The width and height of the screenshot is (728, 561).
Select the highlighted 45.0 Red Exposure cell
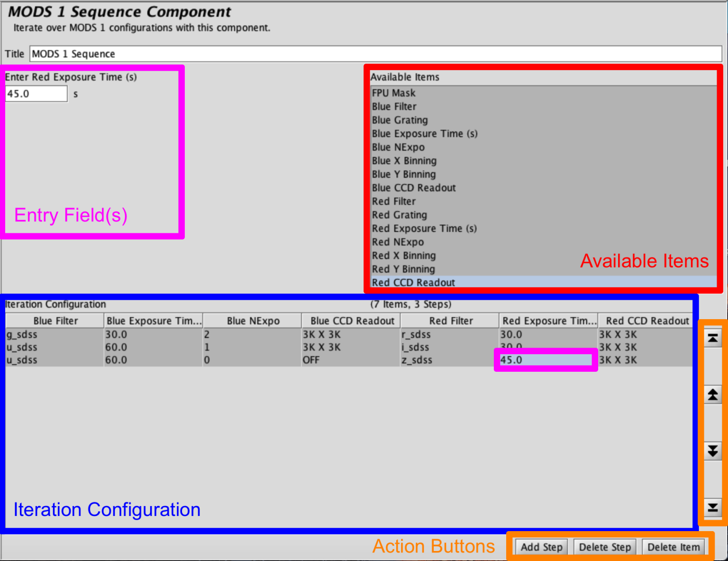point(546,360)
